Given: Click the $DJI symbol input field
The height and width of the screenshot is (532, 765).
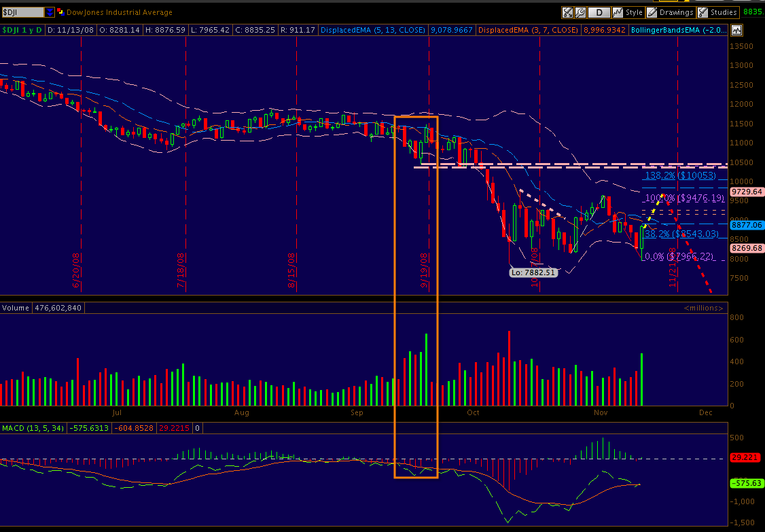Looking at the screenshot, I should (x=22, y=12).
